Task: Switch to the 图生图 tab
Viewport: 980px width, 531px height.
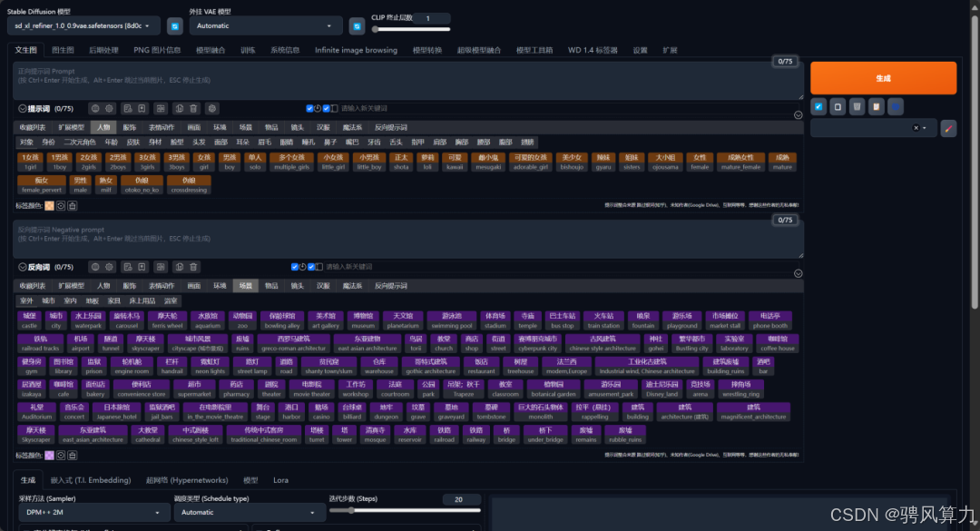Action: 64,50
